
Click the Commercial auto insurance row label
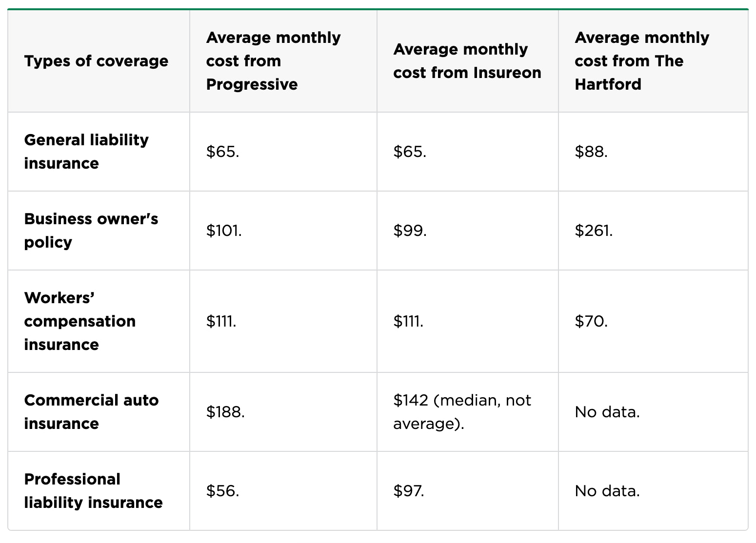(91, 412)
